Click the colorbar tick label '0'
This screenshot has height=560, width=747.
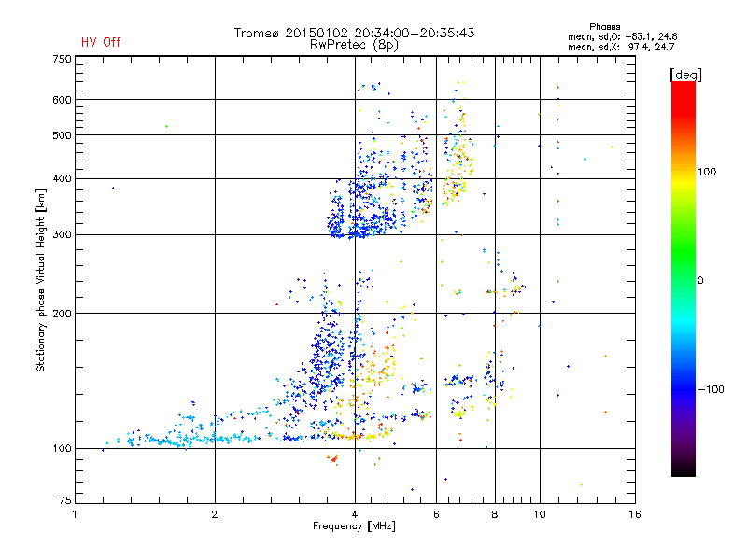(700, 281)
